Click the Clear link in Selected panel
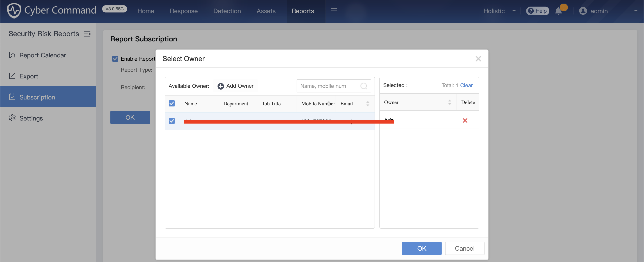 pyautogui.click(x=466, y=85)
